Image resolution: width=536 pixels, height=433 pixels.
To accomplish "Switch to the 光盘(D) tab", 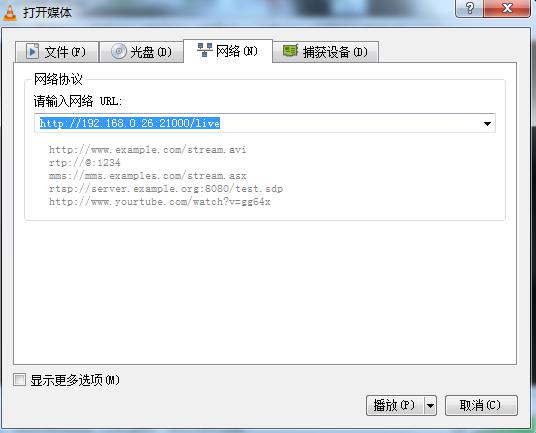I will coord(141,52).
